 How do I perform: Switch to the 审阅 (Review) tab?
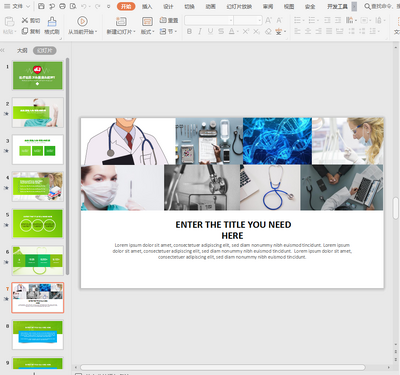268,6
